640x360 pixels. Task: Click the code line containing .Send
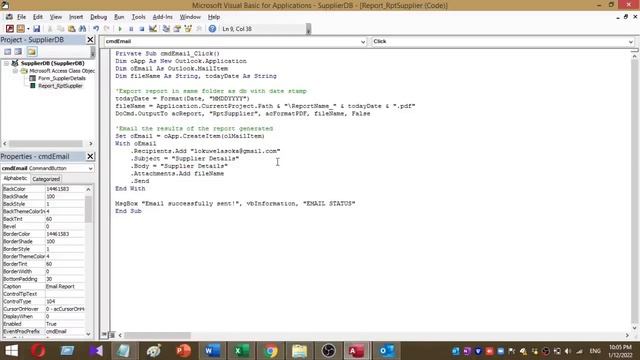point(140,181)
